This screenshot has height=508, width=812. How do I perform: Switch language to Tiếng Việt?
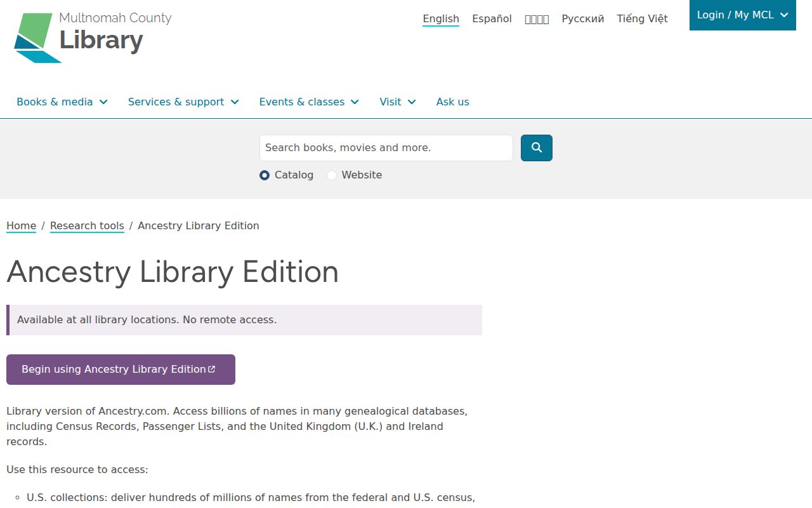click(643, 19)
